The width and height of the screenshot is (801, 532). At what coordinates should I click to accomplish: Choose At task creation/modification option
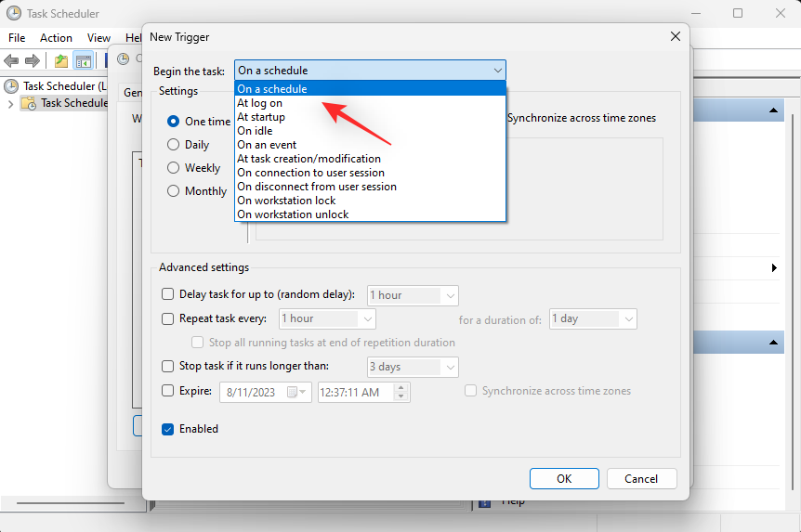coord(371,159)
